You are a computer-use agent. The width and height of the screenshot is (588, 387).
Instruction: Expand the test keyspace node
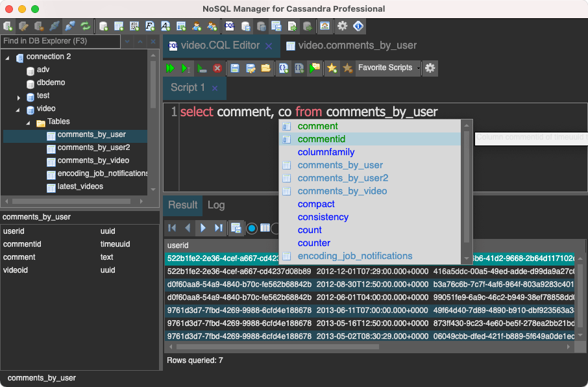(19, 97)
